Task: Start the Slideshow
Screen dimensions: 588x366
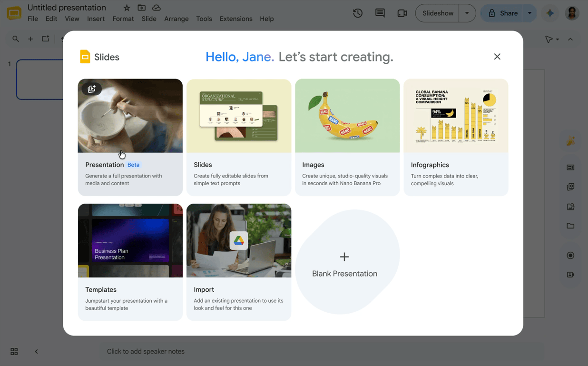Action: (438, 13)
